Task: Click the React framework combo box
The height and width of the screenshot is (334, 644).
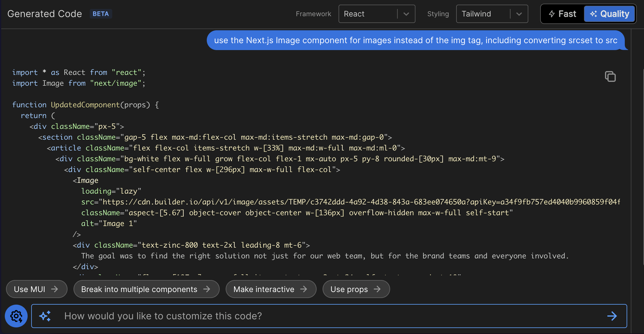Action: click(368, 14)
